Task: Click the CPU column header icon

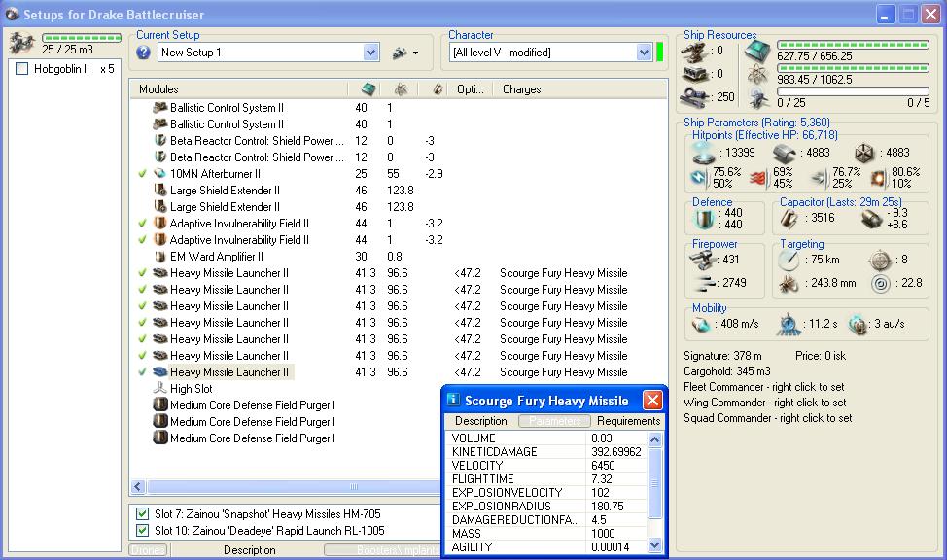Action: [x=368, y=89]
